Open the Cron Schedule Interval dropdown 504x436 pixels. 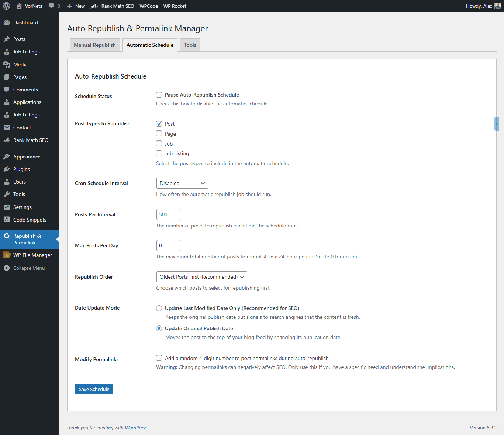point(182,183)
